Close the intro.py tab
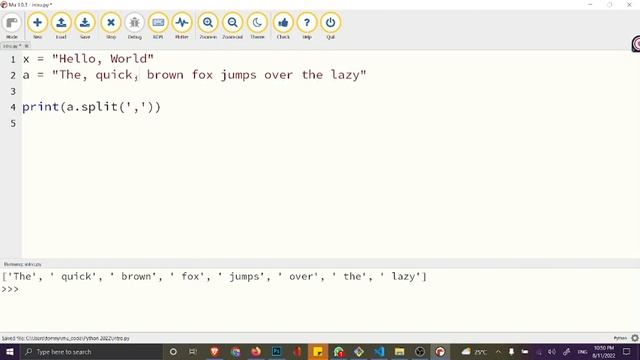The width and height of the screenshot is (640, 360). [27, 46]
